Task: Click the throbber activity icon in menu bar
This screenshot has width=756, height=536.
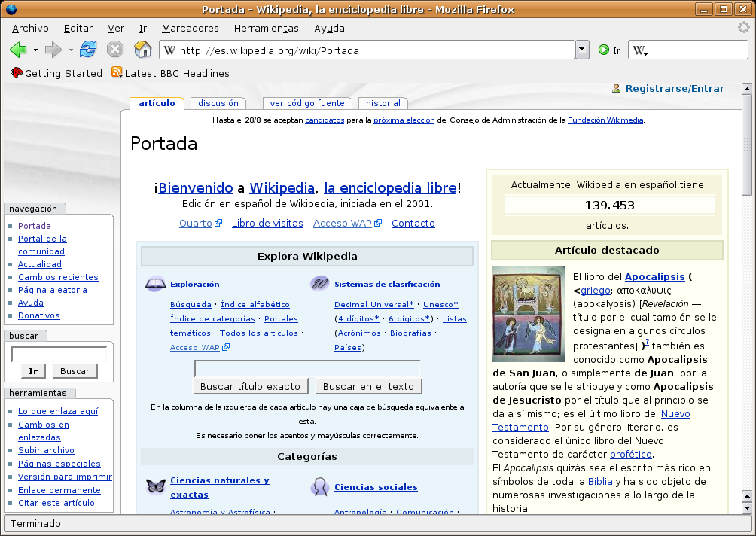Action: tap(743, 27)
